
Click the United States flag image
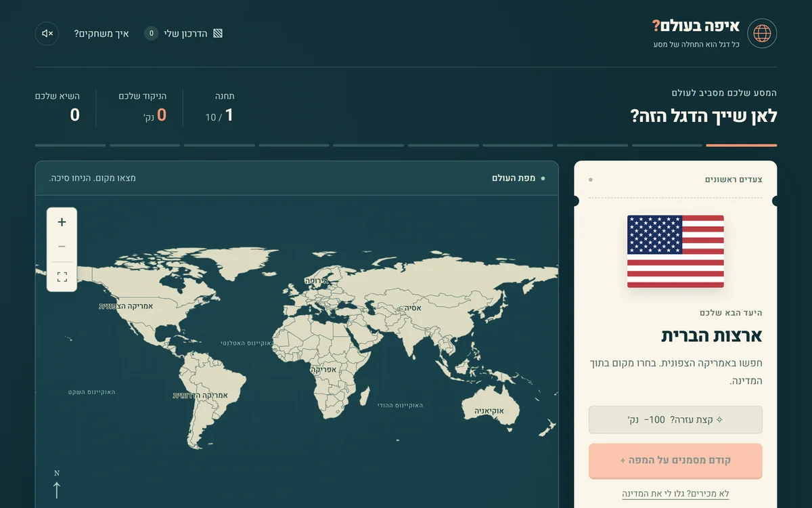click(x=675, y=251)
